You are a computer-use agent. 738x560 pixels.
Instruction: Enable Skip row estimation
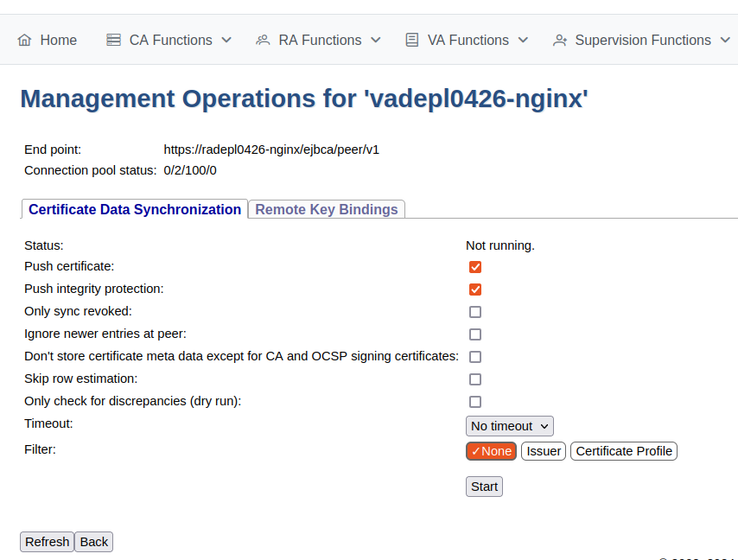coord(475,379)
